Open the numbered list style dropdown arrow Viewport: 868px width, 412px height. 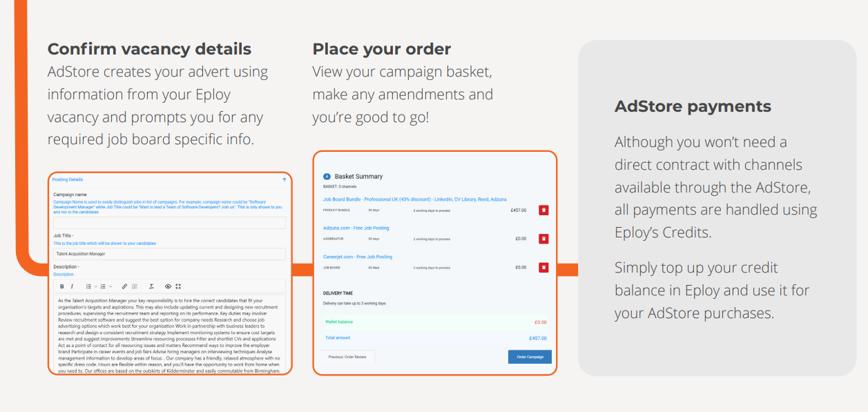110,286
